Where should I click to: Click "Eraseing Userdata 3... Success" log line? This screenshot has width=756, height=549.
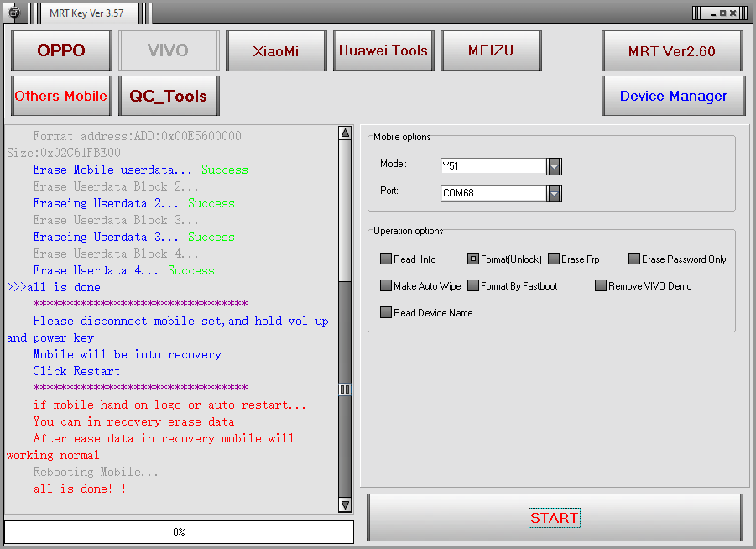click(133, 237)
